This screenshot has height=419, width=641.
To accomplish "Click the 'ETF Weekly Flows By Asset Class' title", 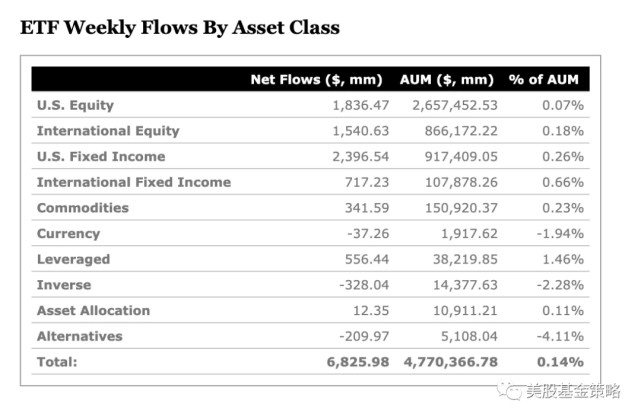I will click(x=180, y=28).
